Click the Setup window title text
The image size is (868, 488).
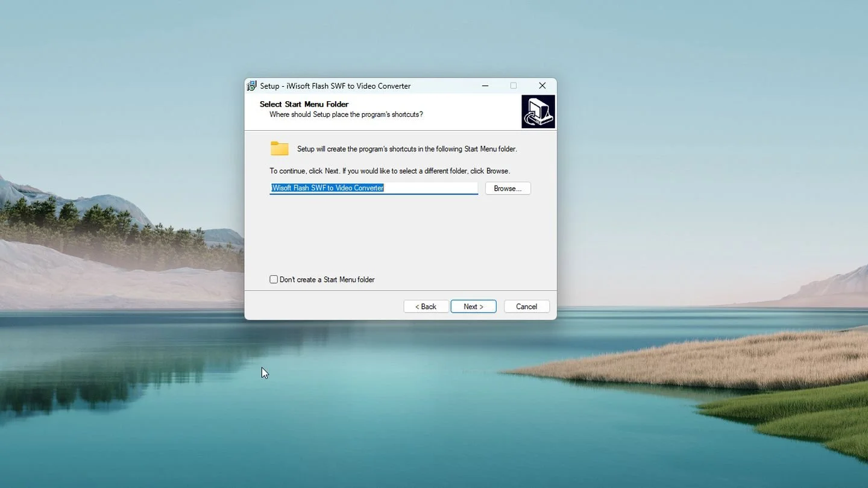click(x=335, y=86)
